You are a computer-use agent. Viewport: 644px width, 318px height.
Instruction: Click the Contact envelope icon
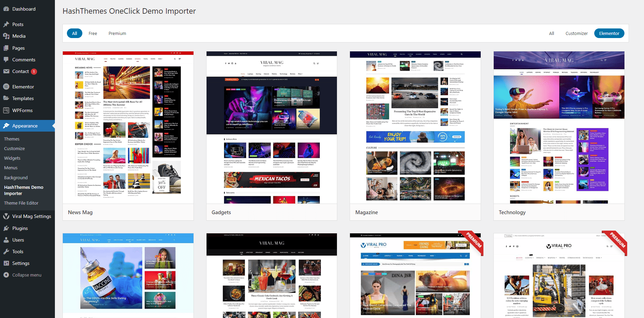point(6,71)
